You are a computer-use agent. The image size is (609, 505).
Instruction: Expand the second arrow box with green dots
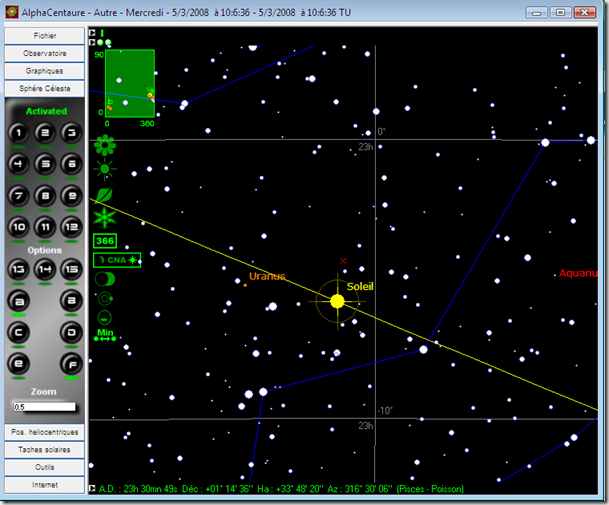[92, 42]
